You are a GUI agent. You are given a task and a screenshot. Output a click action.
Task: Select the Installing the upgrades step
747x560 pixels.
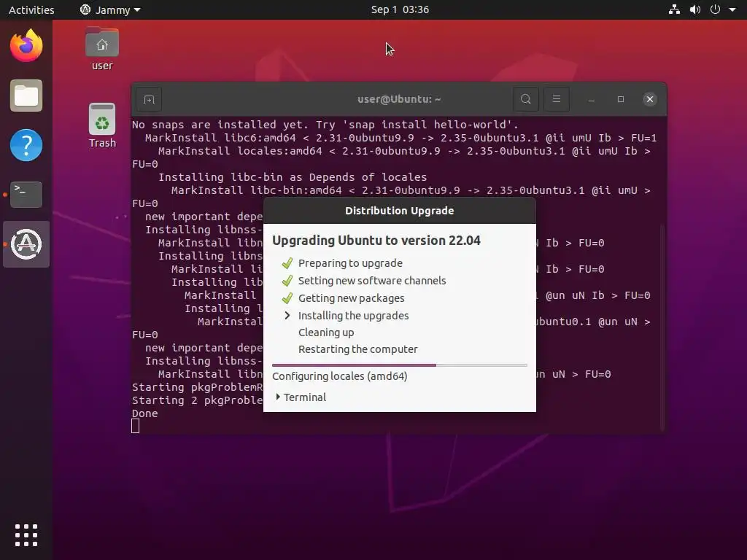tap(353, 316)
